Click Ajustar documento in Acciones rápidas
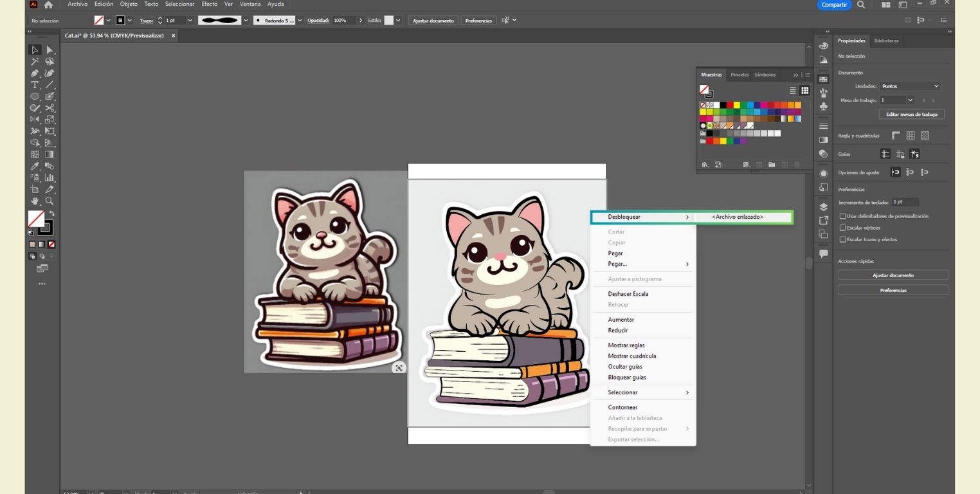 click(x=893, y=275)
